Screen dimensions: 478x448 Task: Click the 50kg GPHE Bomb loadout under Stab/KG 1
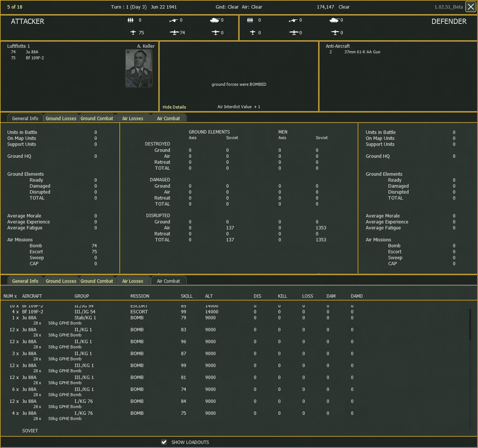tap(65, 323)
